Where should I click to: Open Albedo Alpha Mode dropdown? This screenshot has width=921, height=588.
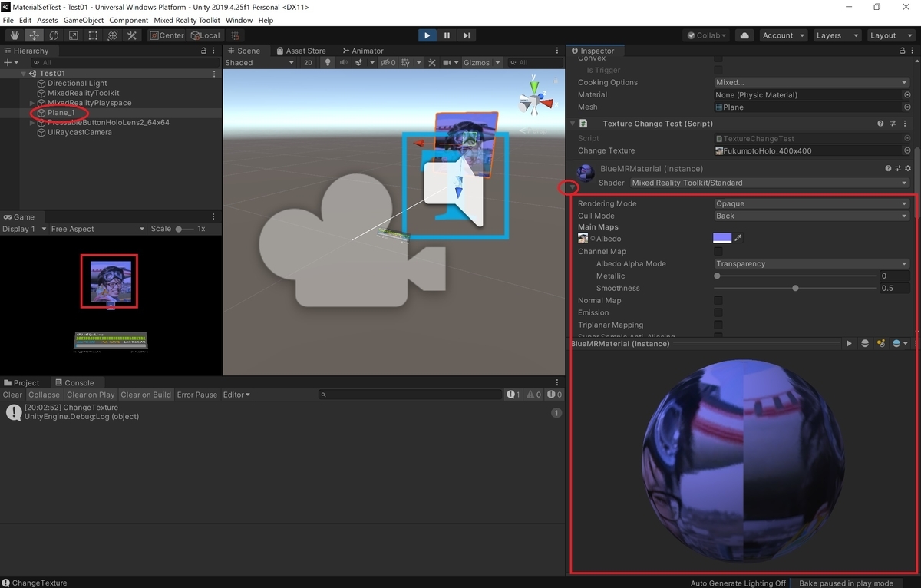811,264
